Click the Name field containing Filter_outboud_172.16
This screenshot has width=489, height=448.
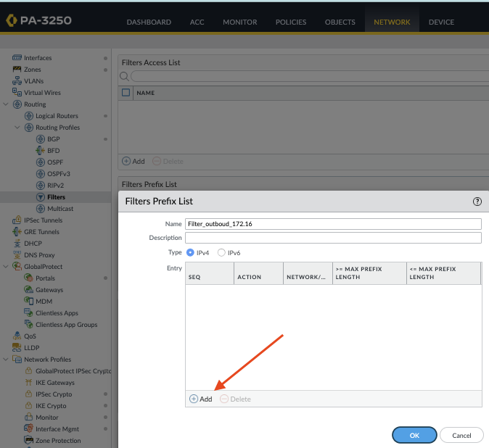(x=333, y=224)
